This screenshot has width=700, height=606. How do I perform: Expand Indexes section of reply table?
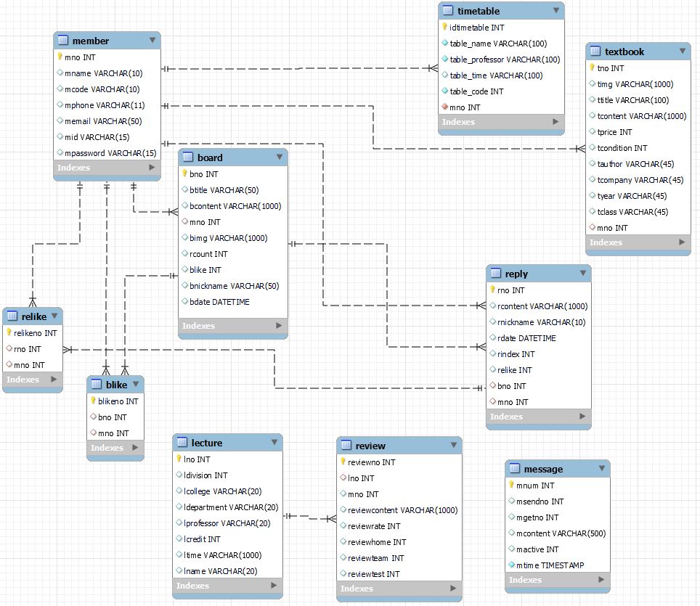pyautogui.click(x=582, y=416)
